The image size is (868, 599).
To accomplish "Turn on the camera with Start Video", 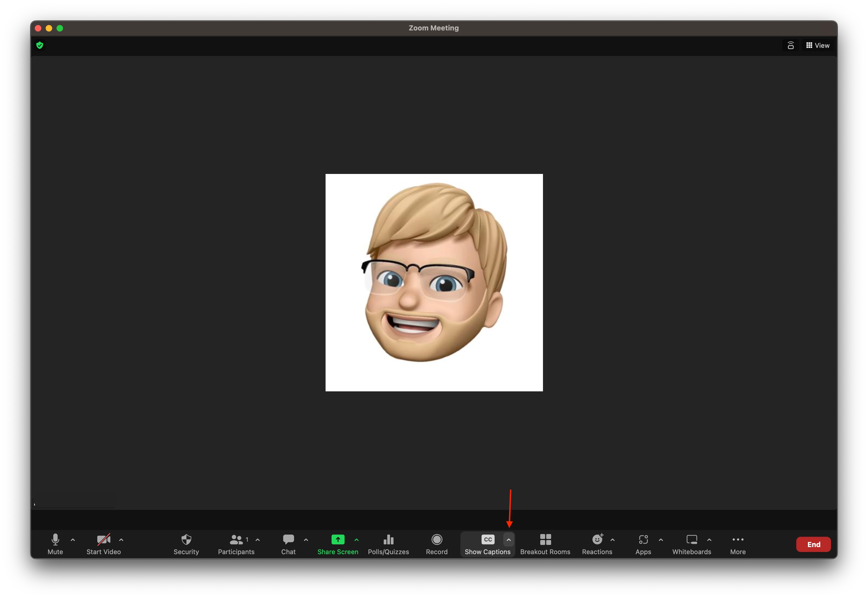I will (104, 544).
